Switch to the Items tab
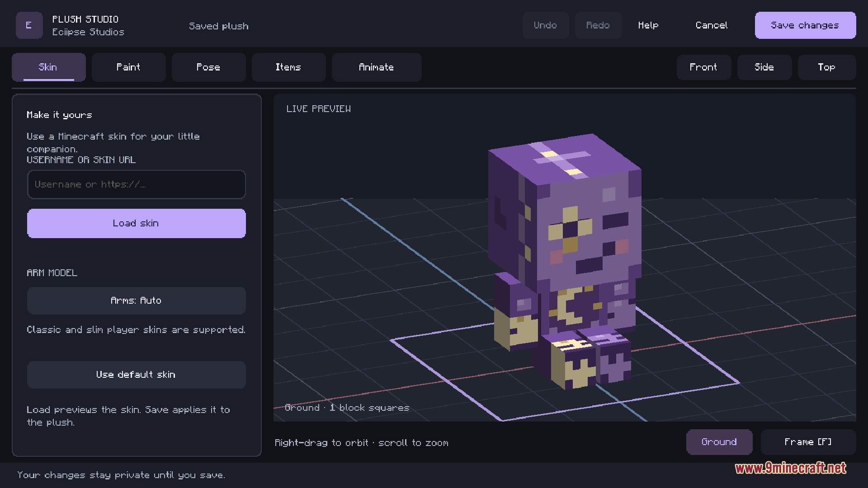The width and height of the screenshot is (868, 488). click(x=288, y=67)
